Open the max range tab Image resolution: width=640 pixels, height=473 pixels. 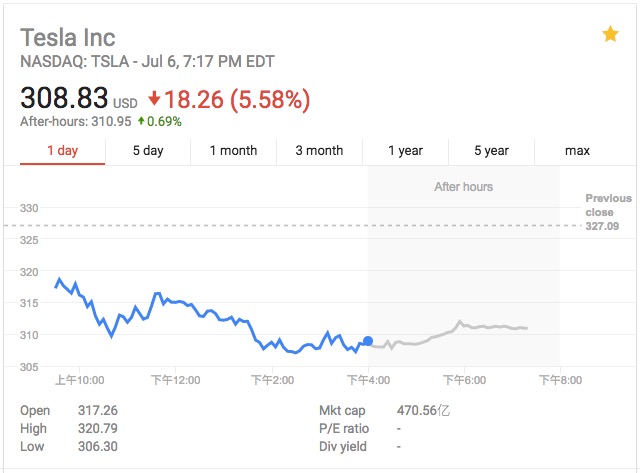(x=577, y=151)
